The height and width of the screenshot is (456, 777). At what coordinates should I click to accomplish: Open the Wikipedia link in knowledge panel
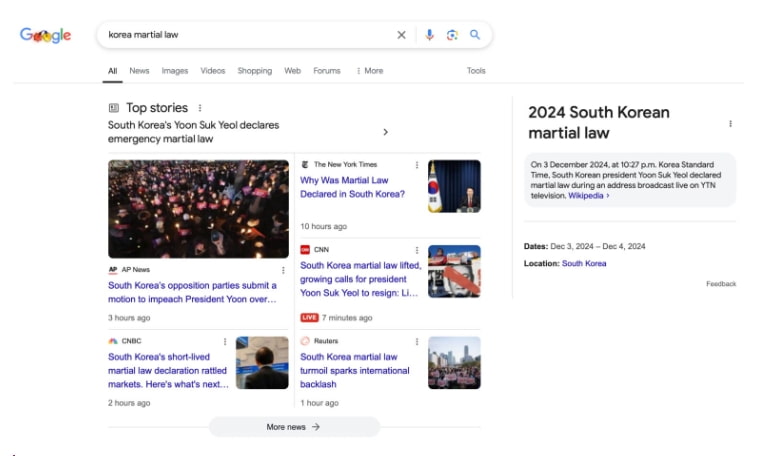[588, 196]
